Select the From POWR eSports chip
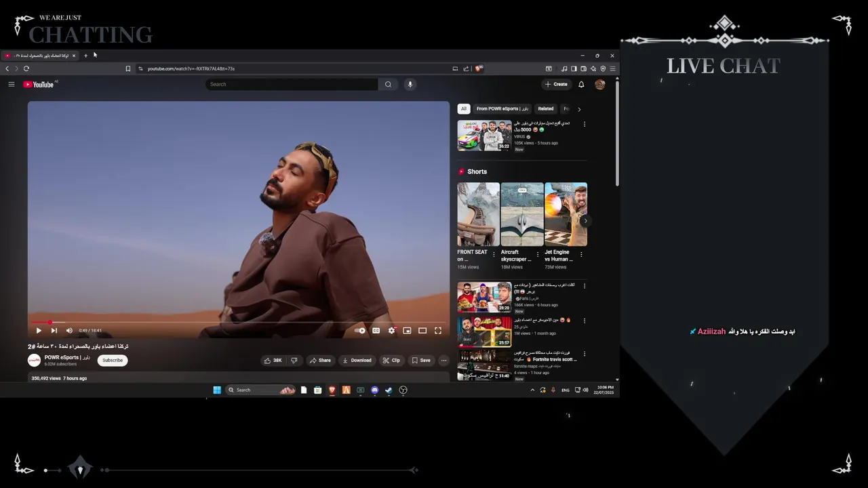868x488 pixels. [x=502, y=108]
